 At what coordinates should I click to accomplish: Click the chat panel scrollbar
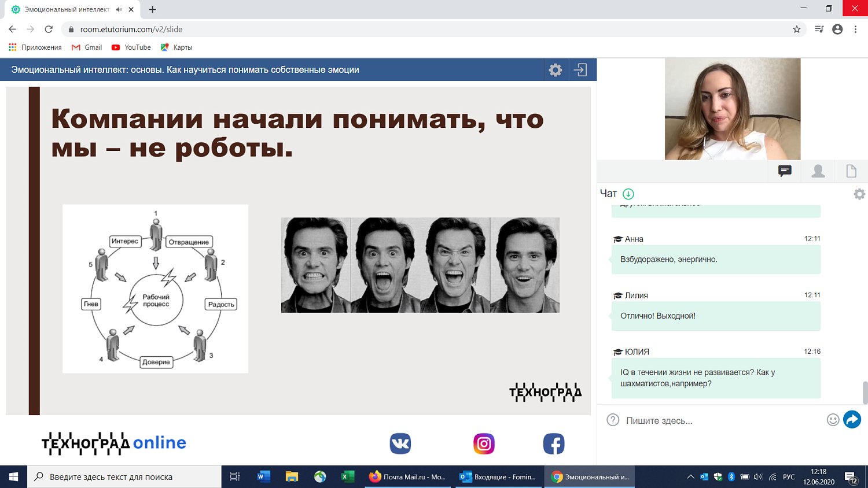point(865,393)
